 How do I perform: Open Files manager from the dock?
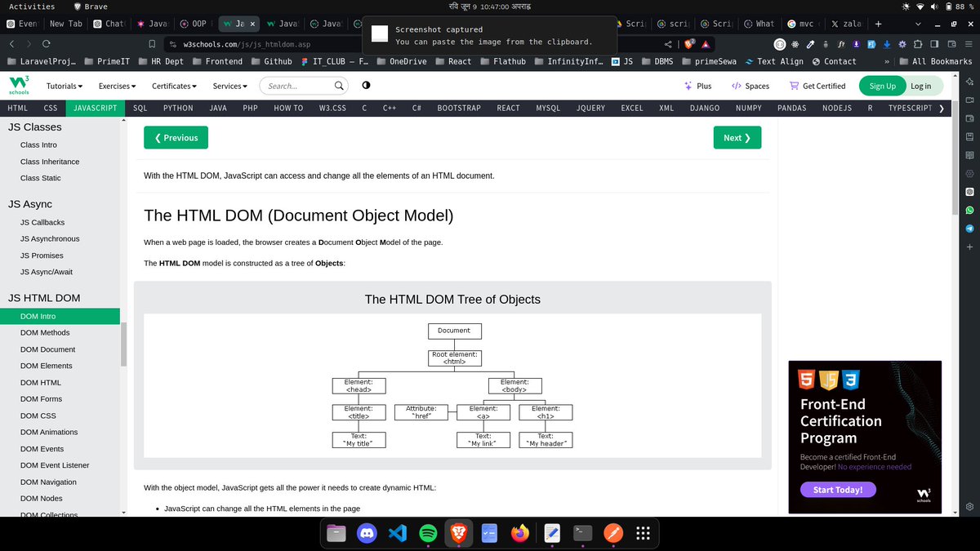point(336,533)
